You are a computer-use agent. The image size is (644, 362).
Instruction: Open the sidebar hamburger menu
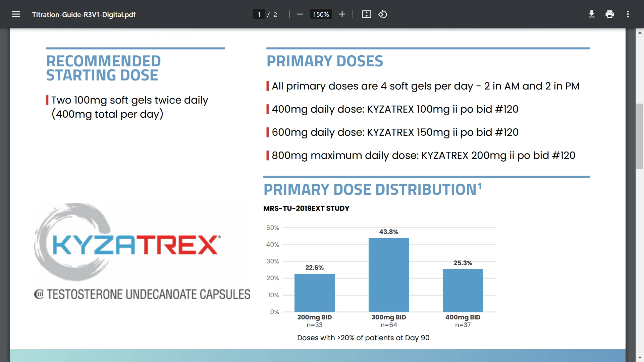[x=16, y=14]
